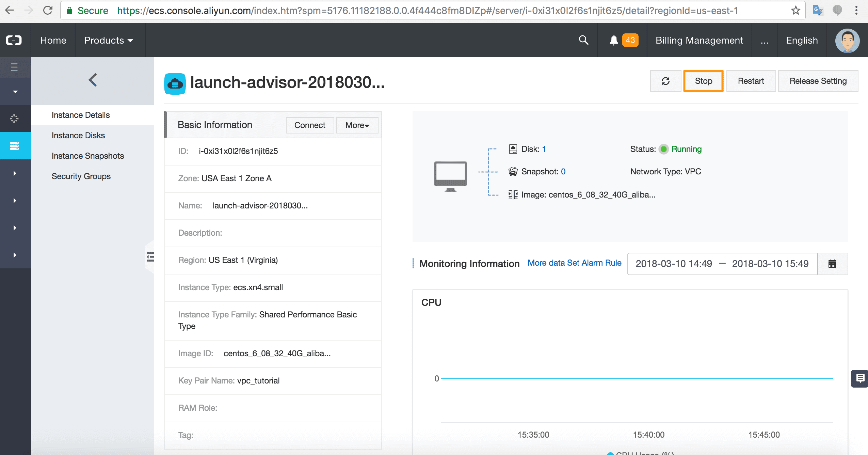Collapse the navigation panel handle icon
Image resolution: width=868 pixels, height=455 pixels.
pyautogui.click(x=150, y=256)
